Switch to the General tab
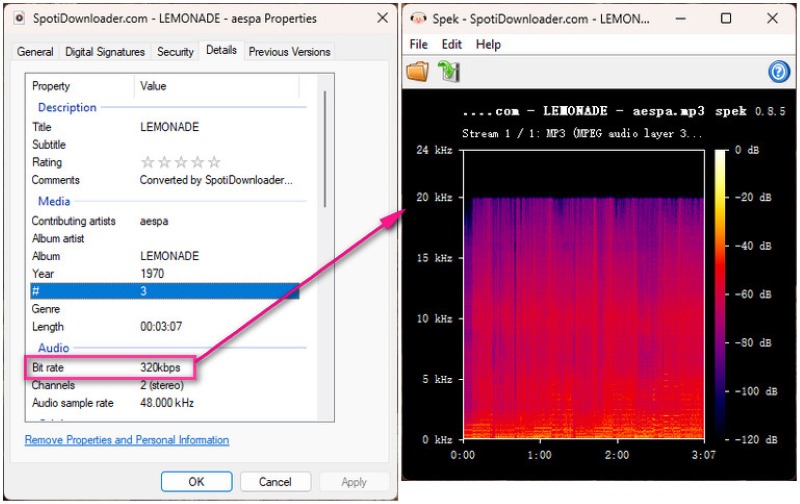The image size is (800, 504). (x=35, y=52)
